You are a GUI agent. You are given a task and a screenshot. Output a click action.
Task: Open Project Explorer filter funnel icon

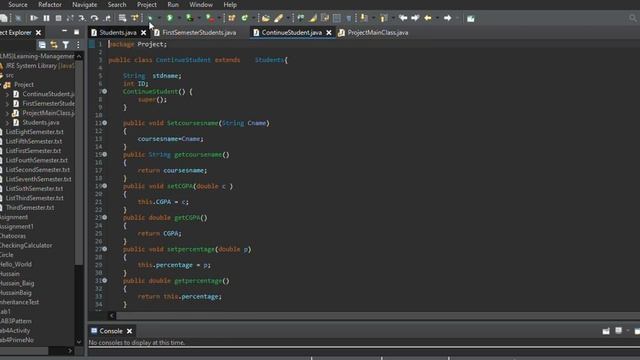66,44
